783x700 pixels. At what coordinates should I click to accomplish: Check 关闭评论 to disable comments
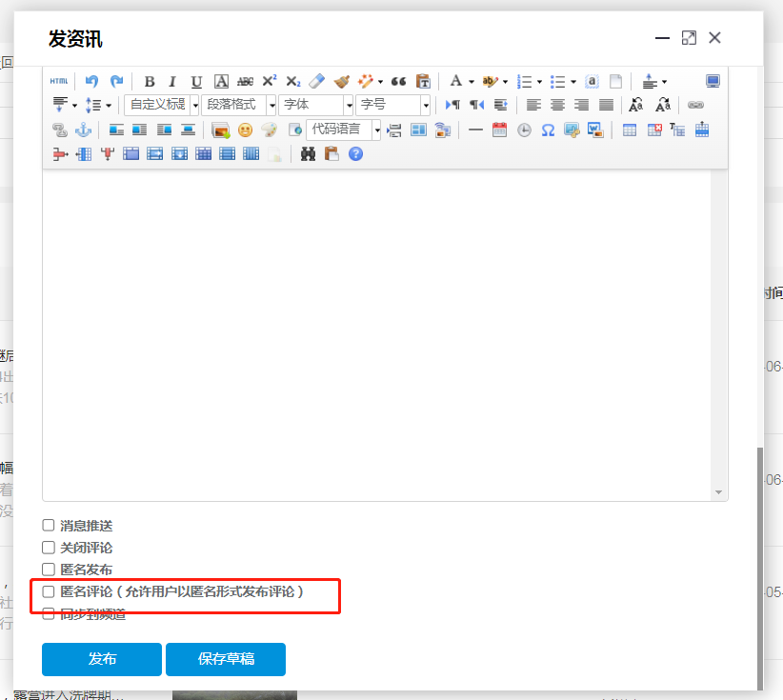pyautogui.click(x=48, y=547)
